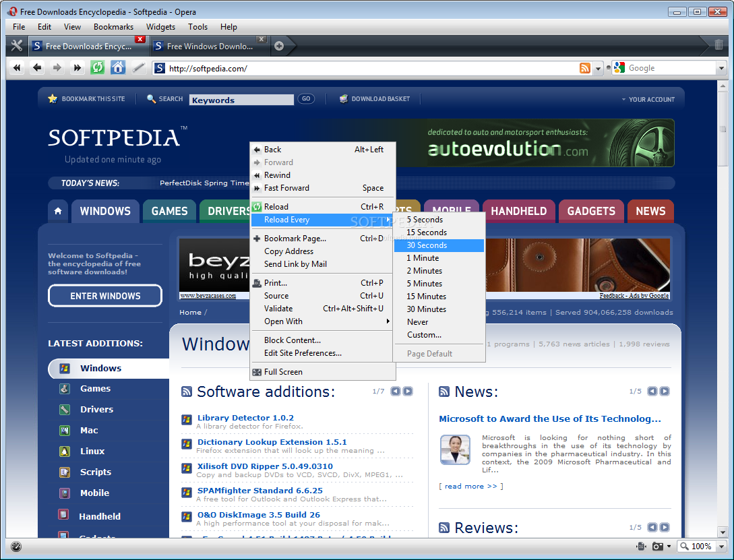
Task: Select 5 Minutes reload interval
Action: (x=439, y=284)
